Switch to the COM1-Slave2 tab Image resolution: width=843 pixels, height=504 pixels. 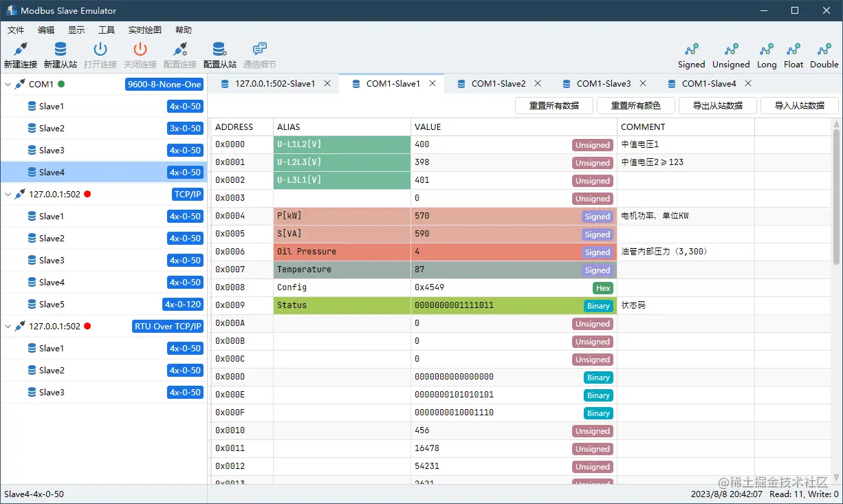pos(498,84)
